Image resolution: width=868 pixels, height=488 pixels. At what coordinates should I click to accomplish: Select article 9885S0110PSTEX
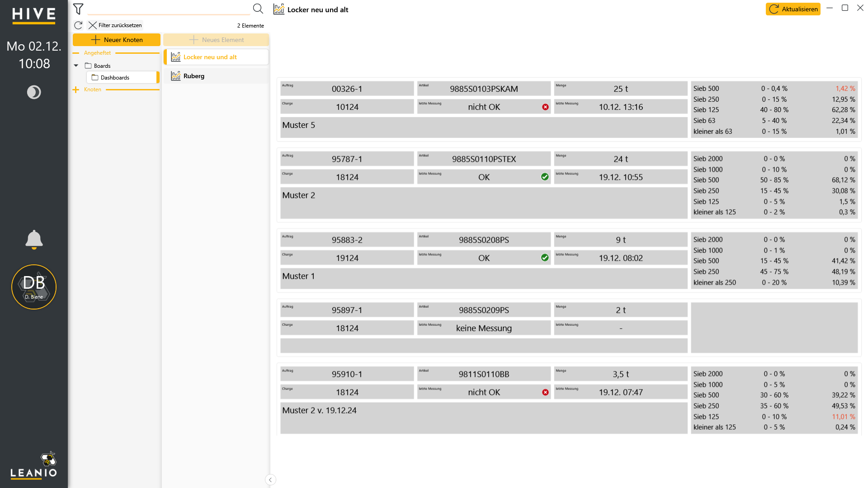(484, 159)
